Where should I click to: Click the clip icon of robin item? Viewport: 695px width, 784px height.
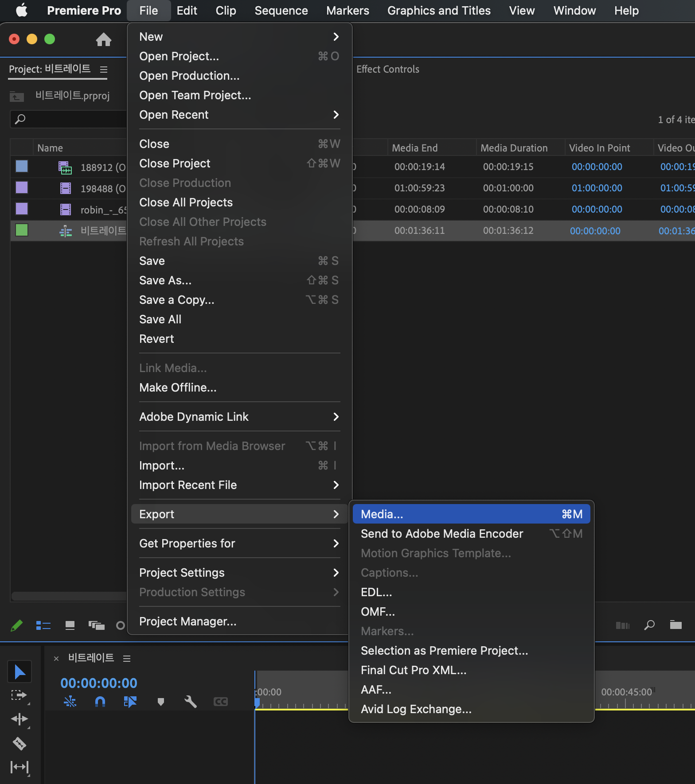[x=66, y=210]
